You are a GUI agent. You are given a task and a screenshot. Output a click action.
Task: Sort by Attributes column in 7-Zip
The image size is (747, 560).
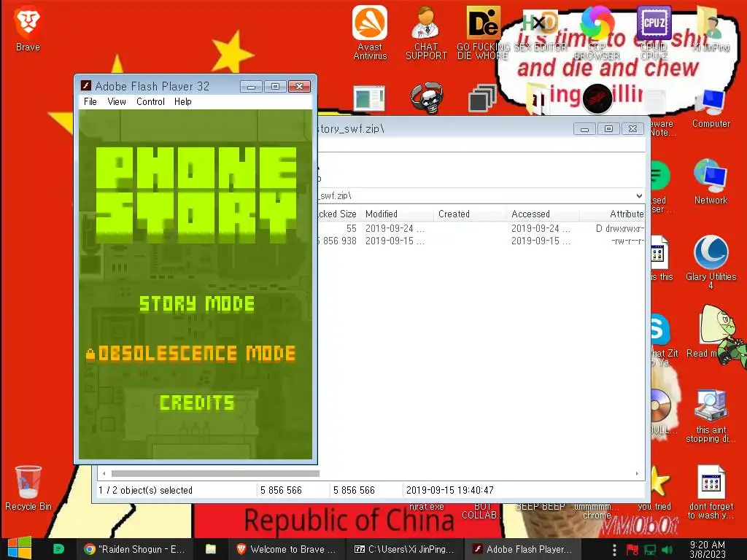tap(613, 214)
